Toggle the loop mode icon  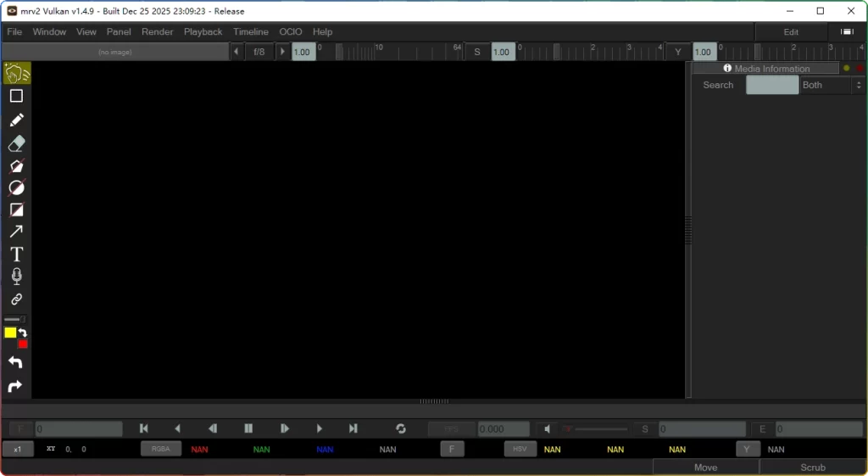tap(401, 428)
